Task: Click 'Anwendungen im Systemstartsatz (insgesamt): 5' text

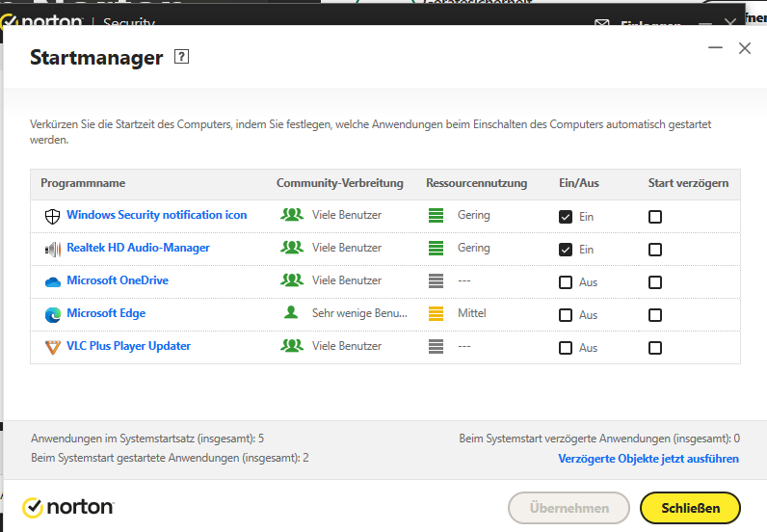Action: coord(147,439)
